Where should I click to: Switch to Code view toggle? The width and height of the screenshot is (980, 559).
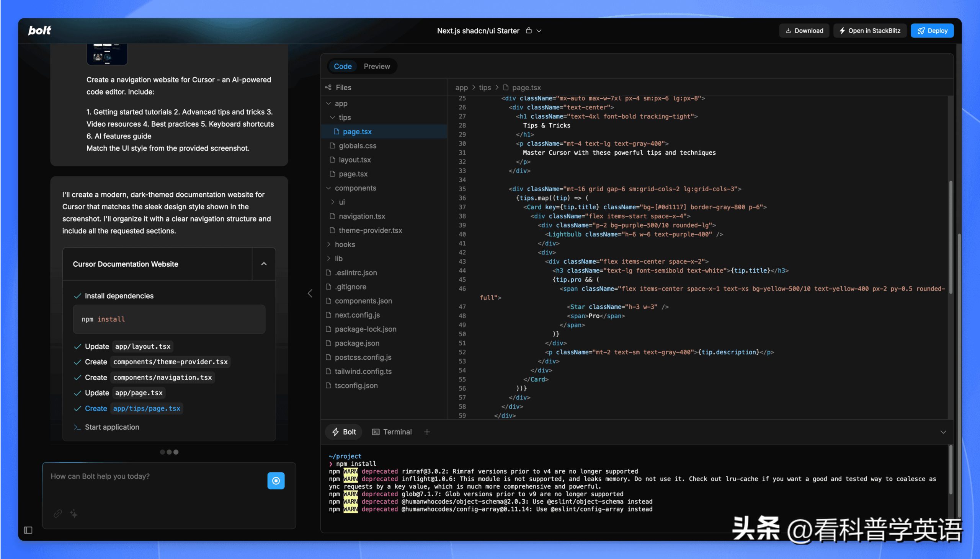(343, 67)
